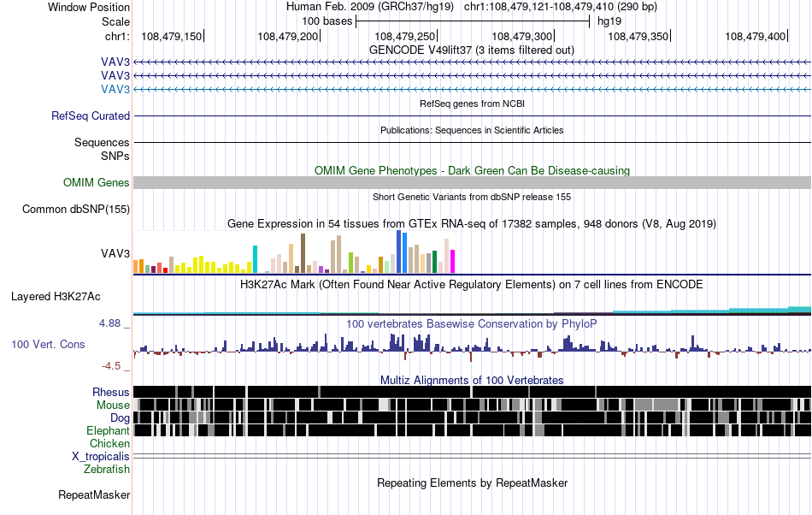Viewport: 812px width, 515px height.
Task: Select the Mouse alignment row label
Action: coord(113,405)
